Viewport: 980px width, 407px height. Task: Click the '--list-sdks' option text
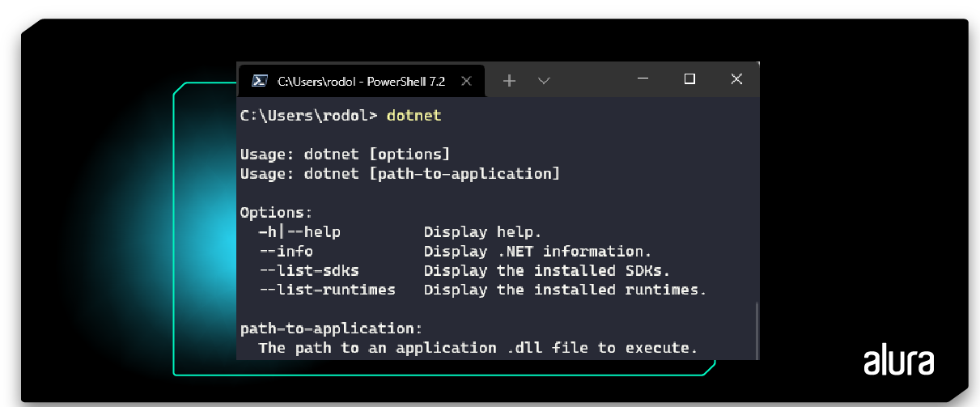coord(308,271)
